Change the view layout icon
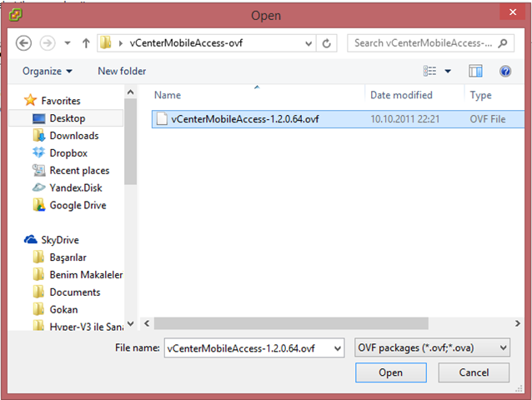Screen dimensions: 532x400 pyautogui.click(x=429, y=71)
